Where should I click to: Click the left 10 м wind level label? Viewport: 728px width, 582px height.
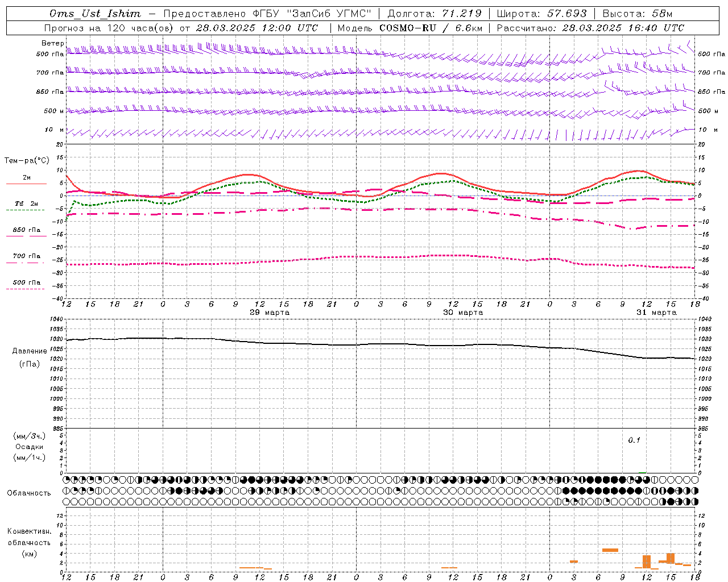(54, 130)
